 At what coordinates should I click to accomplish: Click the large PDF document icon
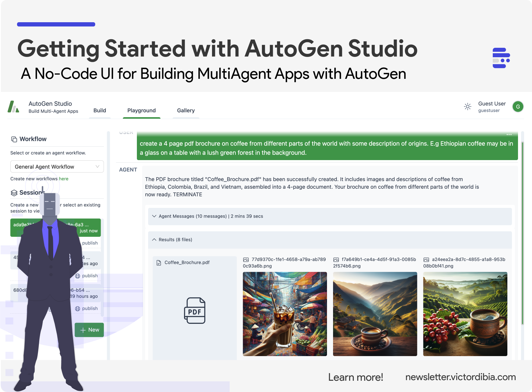[x=195, y=310]
